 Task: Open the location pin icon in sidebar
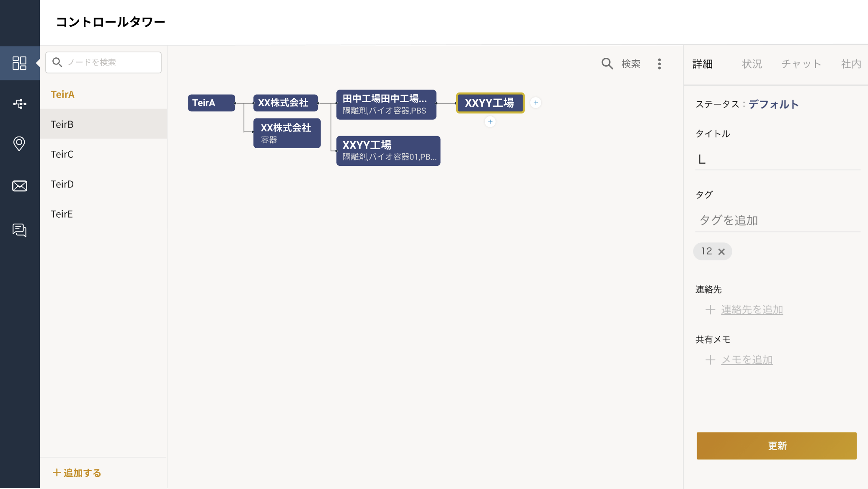[19, 144]
